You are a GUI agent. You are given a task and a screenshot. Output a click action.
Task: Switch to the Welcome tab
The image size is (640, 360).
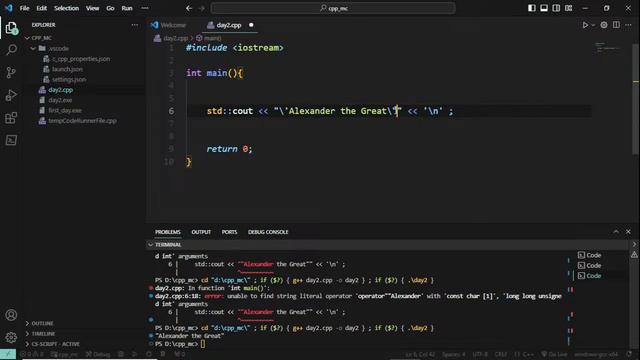coord(173,25)
